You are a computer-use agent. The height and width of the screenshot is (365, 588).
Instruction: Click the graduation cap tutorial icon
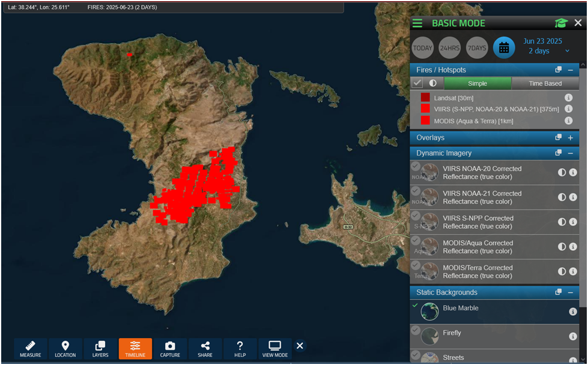[561, 23]
